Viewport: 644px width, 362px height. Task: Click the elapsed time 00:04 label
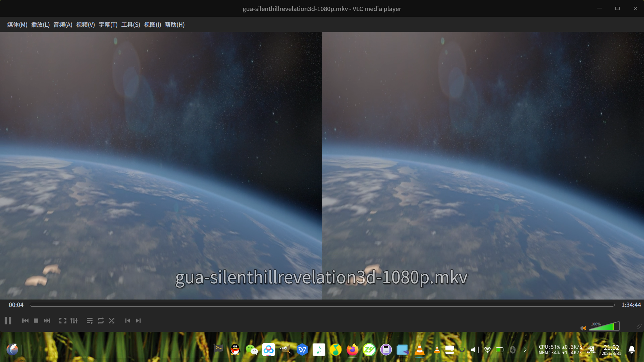tap(16, 305)
